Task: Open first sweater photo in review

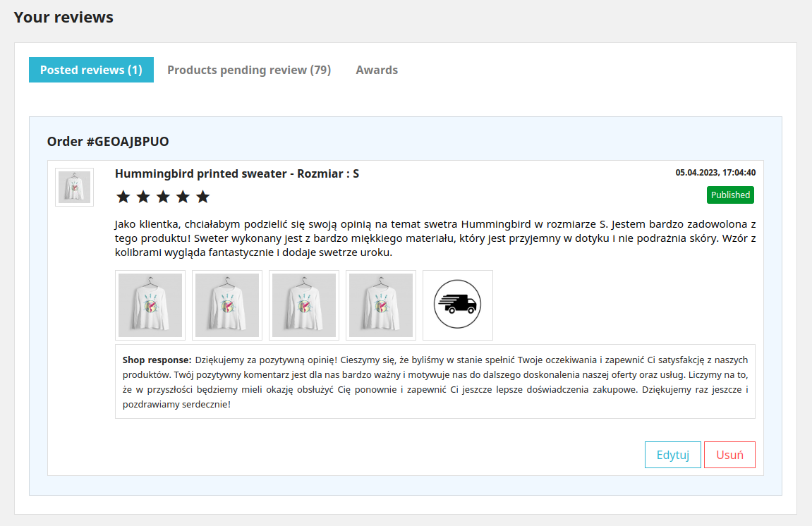Action: point(150,305)
